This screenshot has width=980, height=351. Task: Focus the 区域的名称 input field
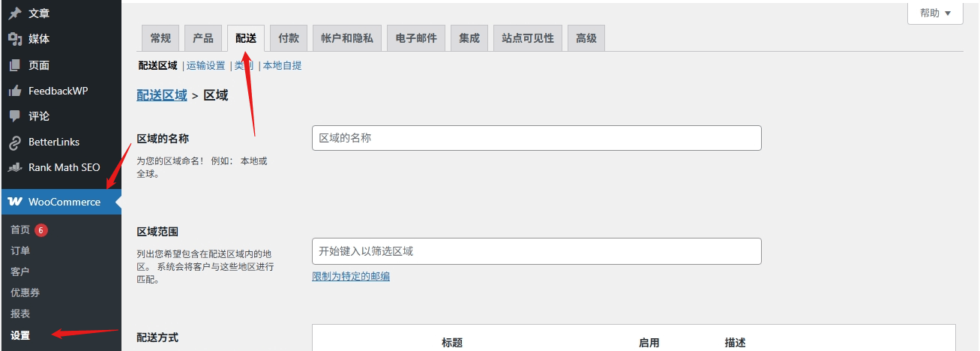[537, 138]
